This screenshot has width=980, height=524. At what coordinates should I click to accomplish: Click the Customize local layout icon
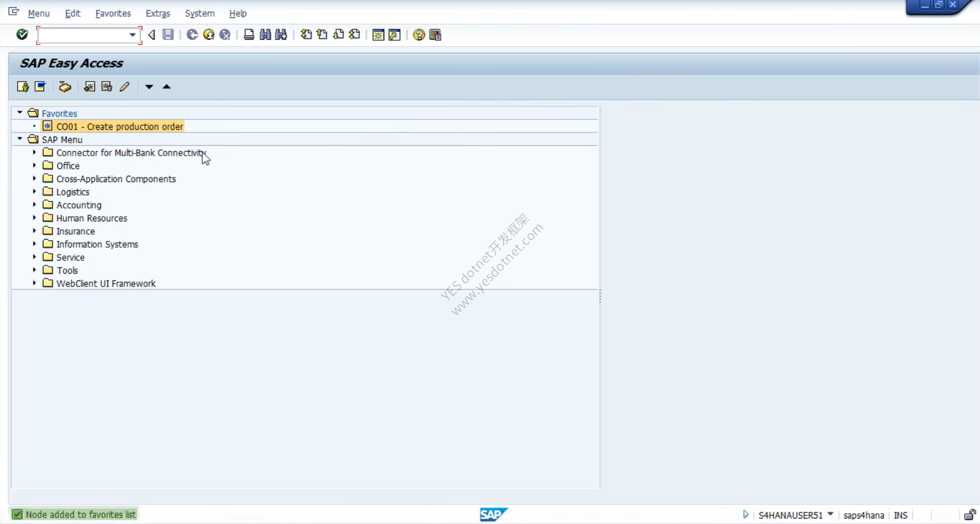pos(435,34)
